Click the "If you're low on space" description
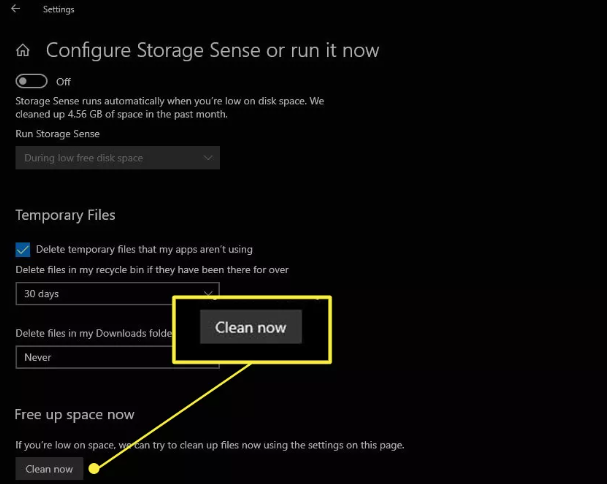Screen dimensions: 607x484 pos(210,445)
